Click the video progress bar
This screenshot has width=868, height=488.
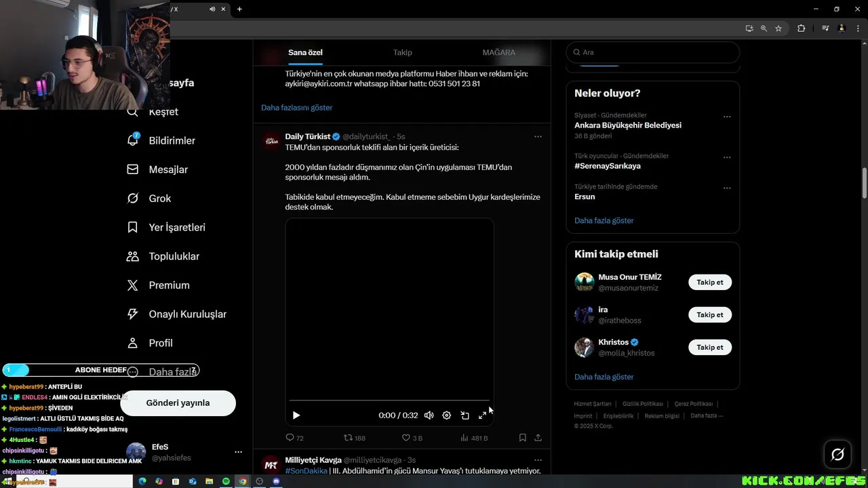point(389,401)
